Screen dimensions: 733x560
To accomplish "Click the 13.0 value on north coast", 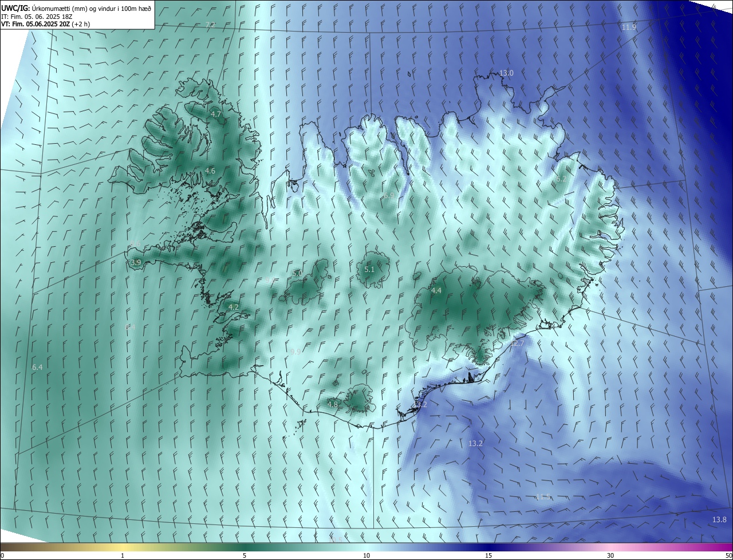I will [506, 73].
